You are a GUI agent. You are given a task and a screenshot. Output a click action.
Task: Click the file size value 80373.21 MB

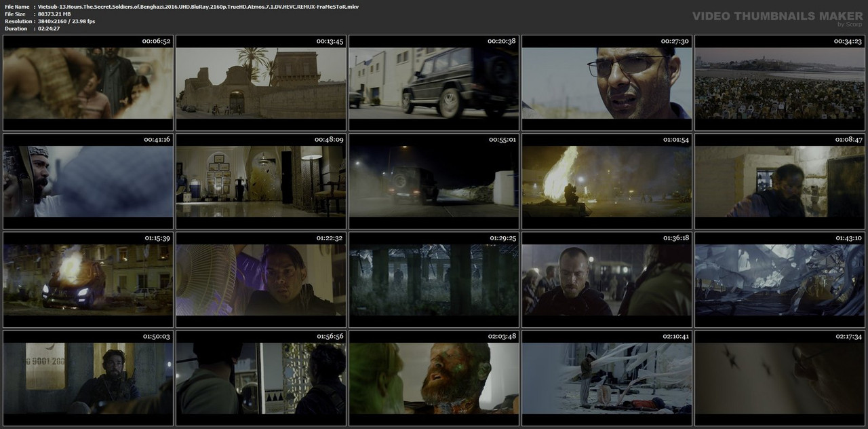54,14
